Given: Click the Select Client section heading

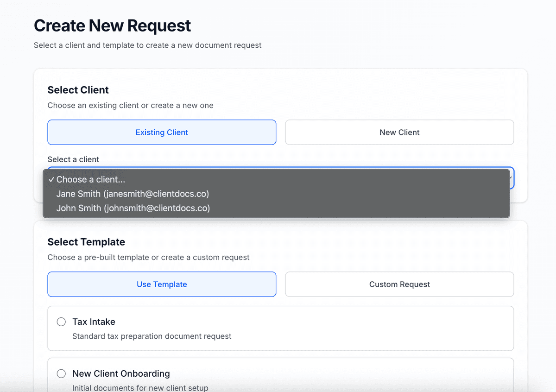Looking at the screenshot, I should click(x=78, y=90).
